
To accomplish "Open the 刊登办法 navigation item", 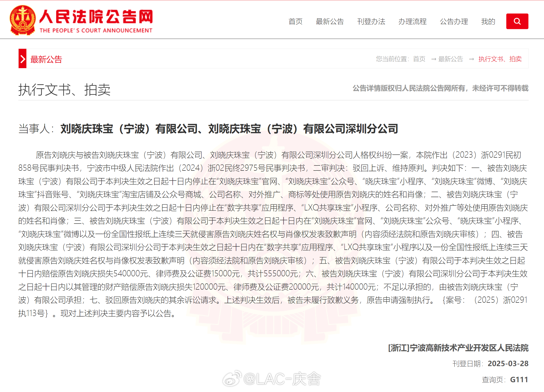I will (x=371, y=22).
